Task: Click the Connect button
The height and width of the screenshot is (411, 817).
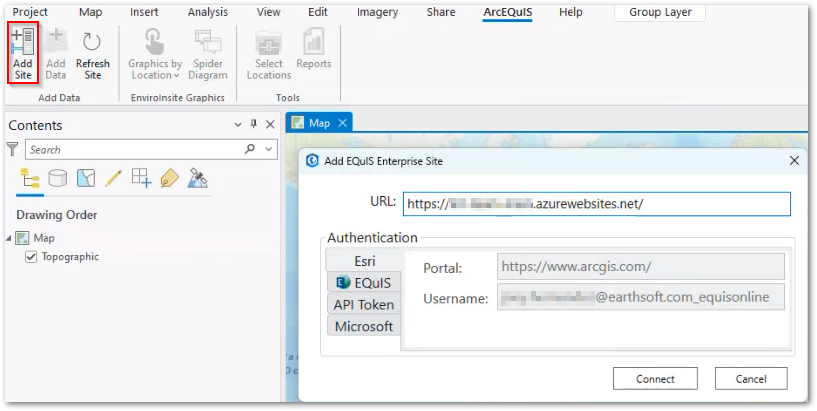Action: (655, 379)
